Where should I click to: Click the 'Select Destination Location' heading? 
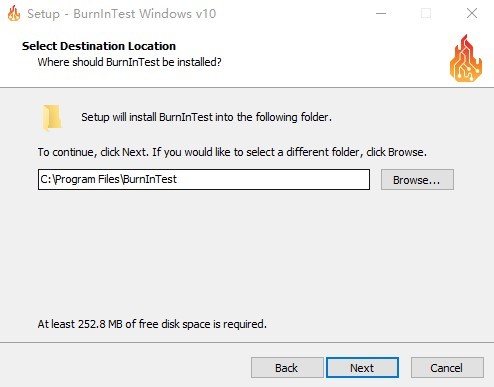(99, 46)
